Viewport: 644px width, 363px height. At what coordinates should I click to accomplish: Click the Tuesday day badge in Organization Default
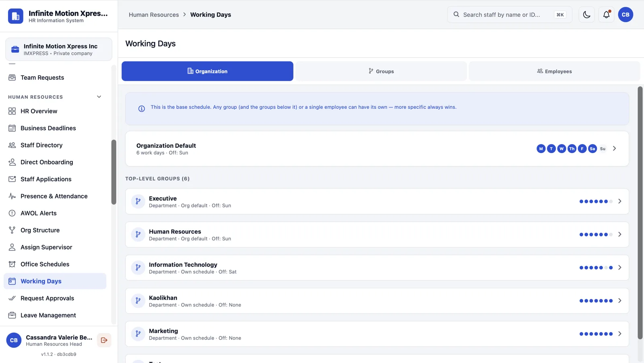pos(551,149)
